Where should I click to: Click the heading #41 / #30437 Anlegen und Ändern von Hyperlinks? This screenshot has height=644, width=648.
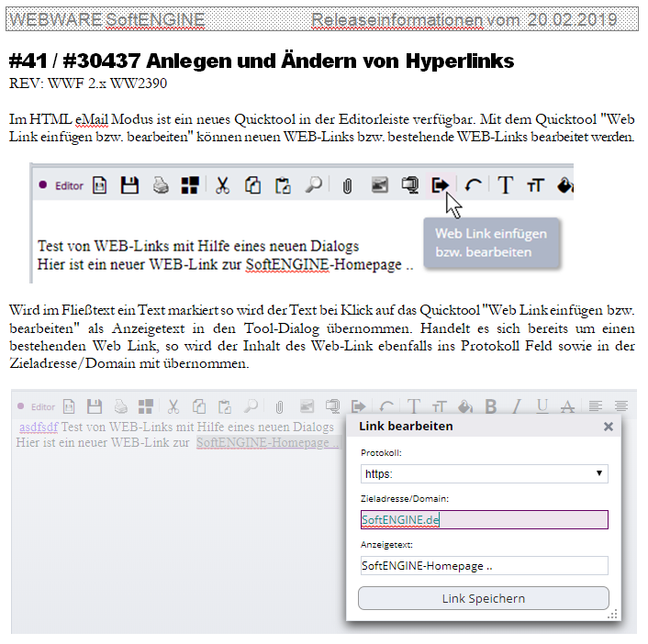point(262,61)
